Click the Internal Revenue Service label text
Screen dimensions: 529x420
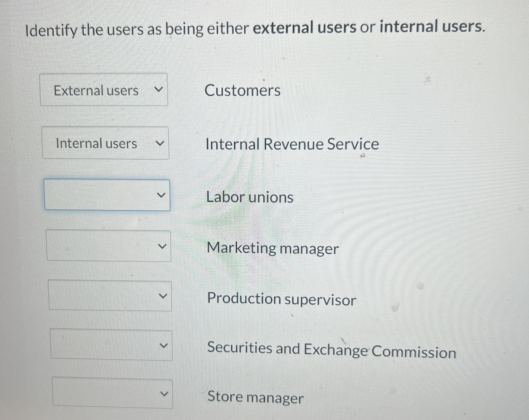[x=292, y=144]
